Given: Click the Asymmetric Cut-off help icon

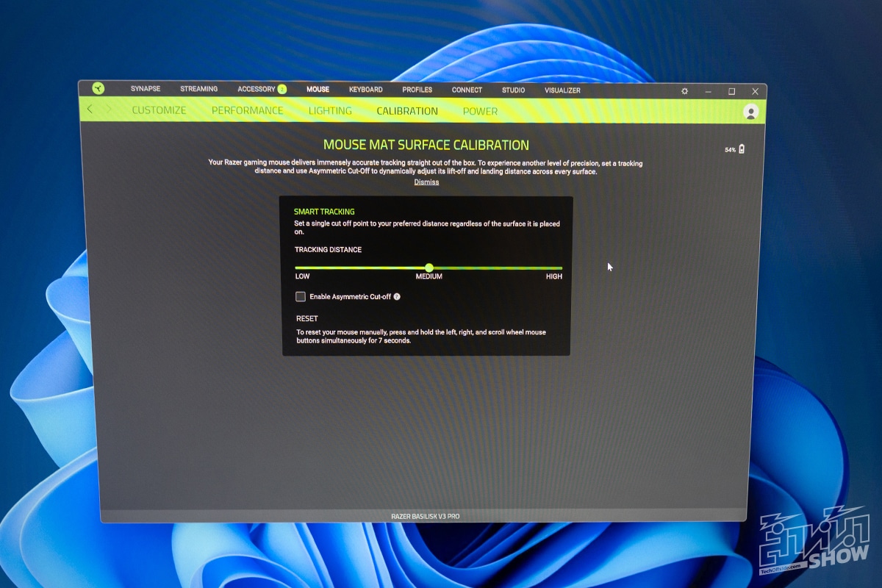Looking at the screenshot, I should tap(397, 297).
